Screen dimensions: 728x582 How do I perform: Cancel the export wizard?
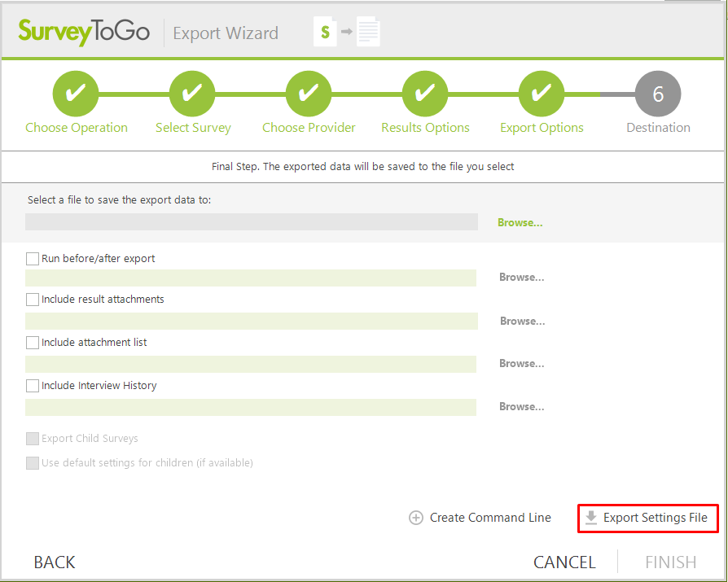point(564,562)
